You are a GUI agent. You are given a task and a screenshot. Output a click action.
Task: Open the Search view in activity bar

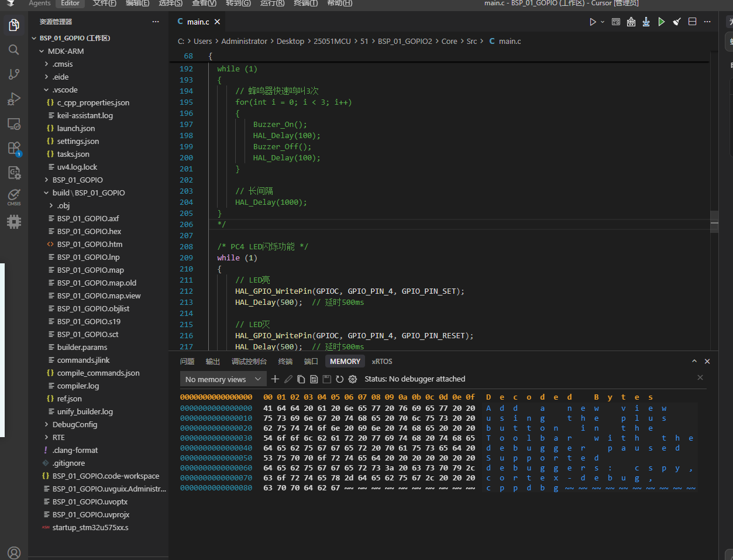tap(14, 50)
